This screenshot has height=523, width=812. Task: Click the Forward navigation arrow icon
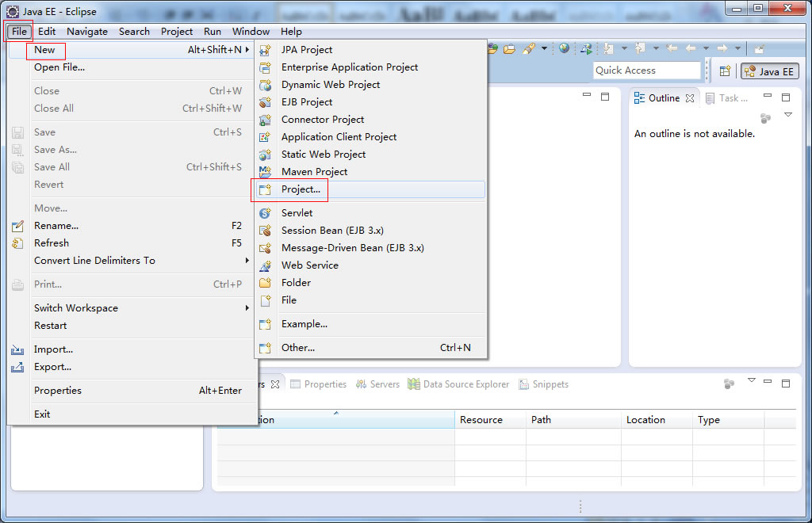point(722,48)
